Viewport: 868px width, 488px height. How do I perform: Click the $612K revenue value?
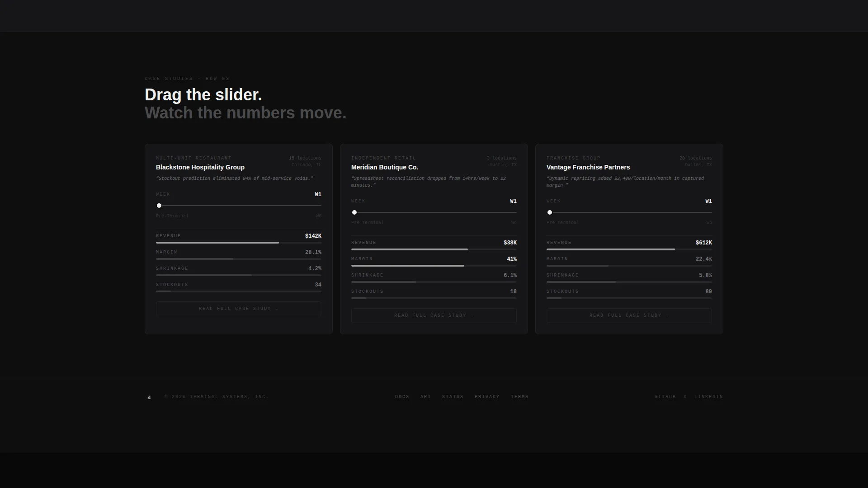click(703, 243)
